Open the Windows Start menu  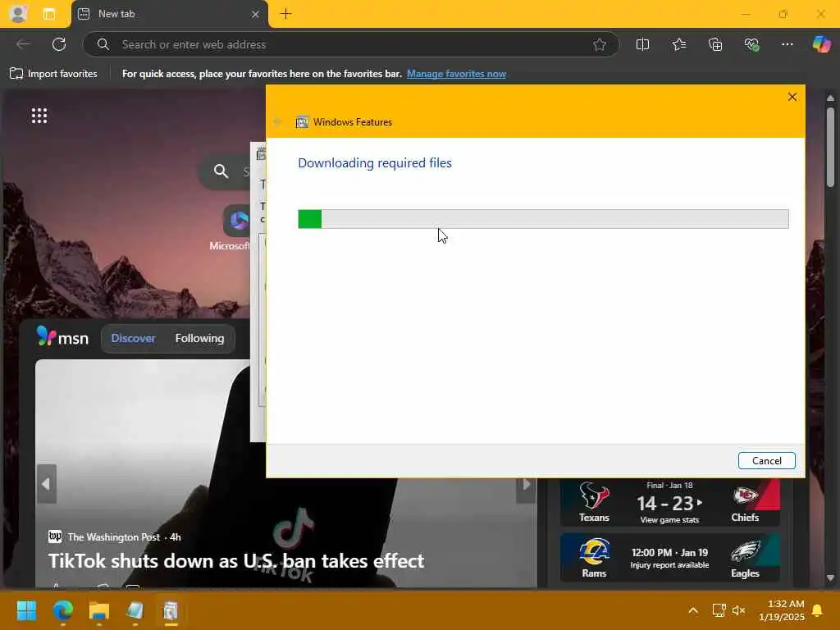coord(26,610)
